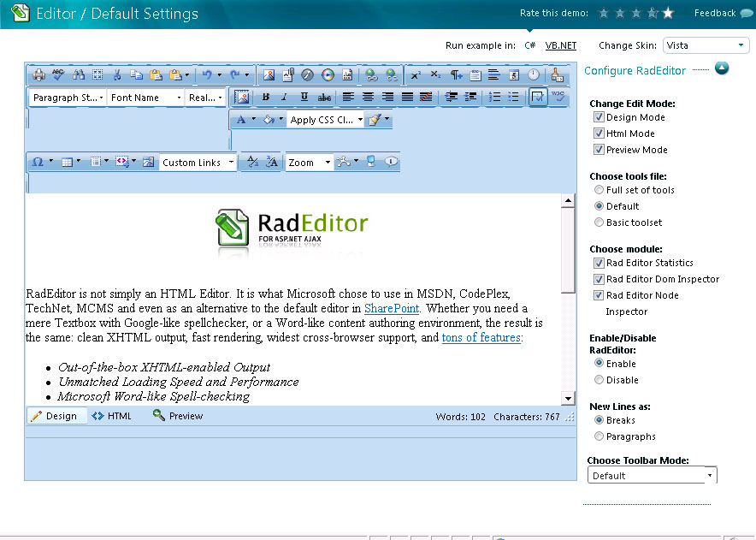Switch to the Preview tab
The width and height of the screenshot is (756, 540).
click(178, 416)
